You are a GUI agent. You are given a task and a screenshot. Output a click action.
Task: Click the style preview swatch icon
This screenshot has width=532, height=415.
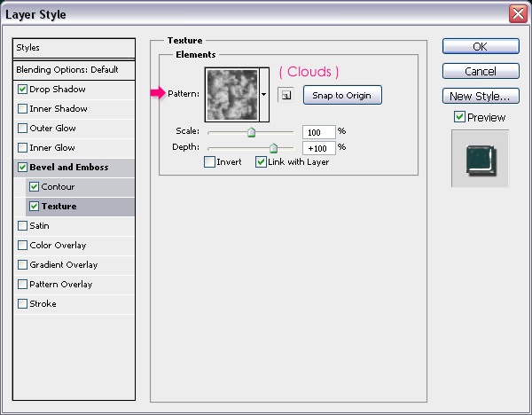click(479, 158)
